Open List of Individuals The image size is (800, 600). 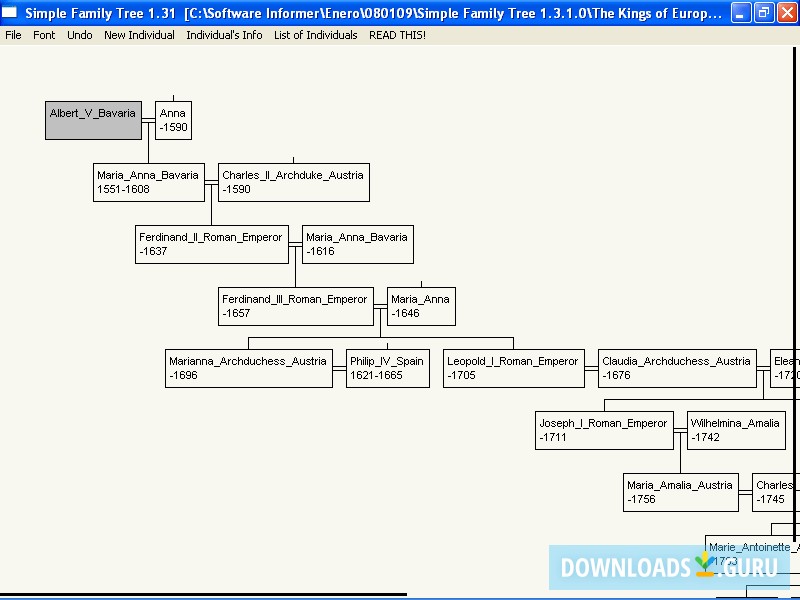click(314, 34)
